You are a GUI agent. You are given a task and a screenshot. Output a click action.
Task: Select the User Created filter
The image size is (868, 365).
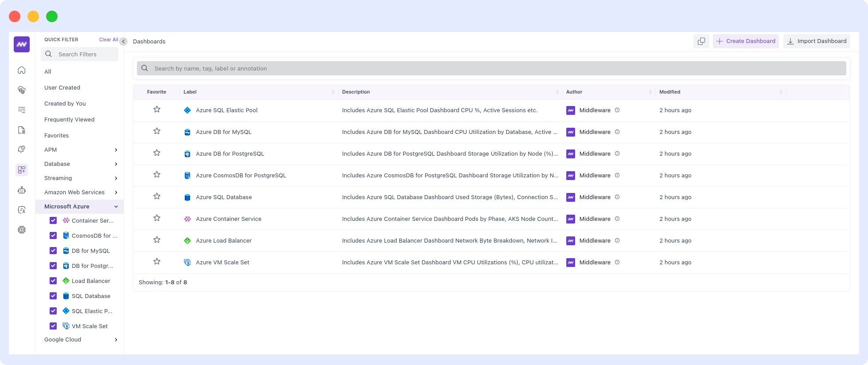pos(62,88)
